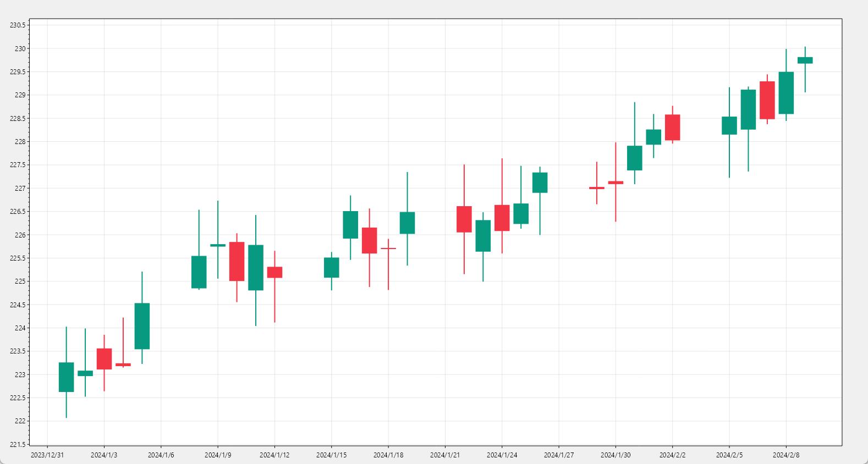Click the 226 price level label
868x464 pixels.
coord(20,235)
